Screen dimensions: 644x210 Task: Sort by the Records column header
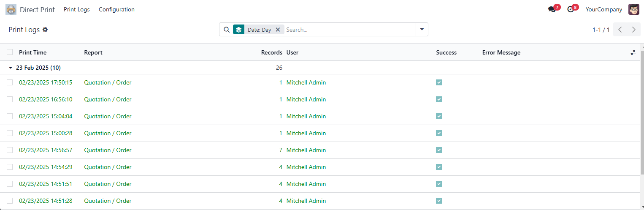(x=272, y=52)
